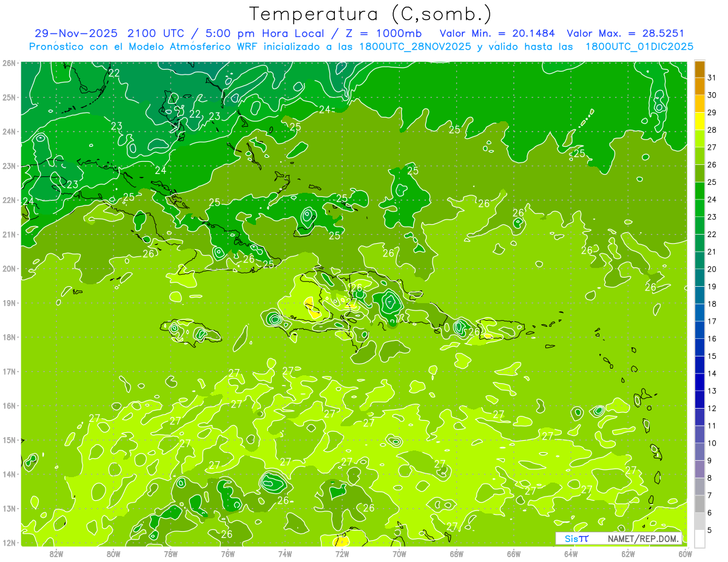The height and width of the screenshot is (562, 728).
Task: Click color scale value '18'
Action: (712, 304)
